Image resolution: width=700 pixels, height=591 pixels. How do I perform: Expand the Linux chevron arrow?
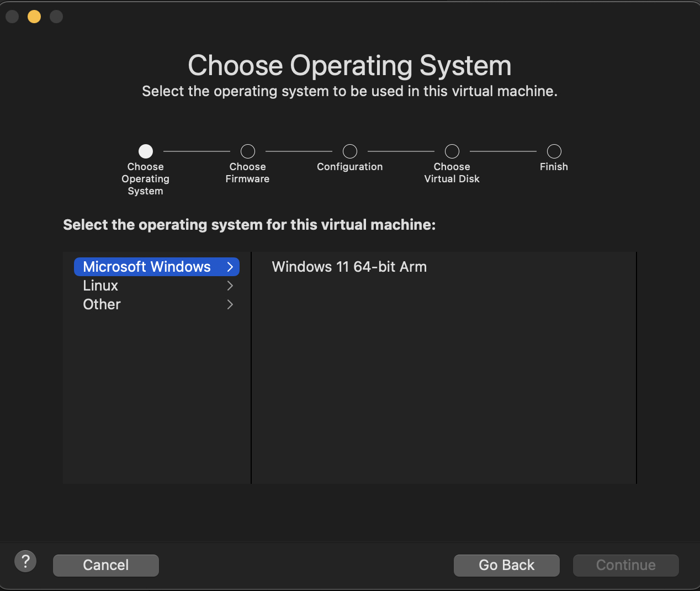pyautogui.click(x=230, y=286)
